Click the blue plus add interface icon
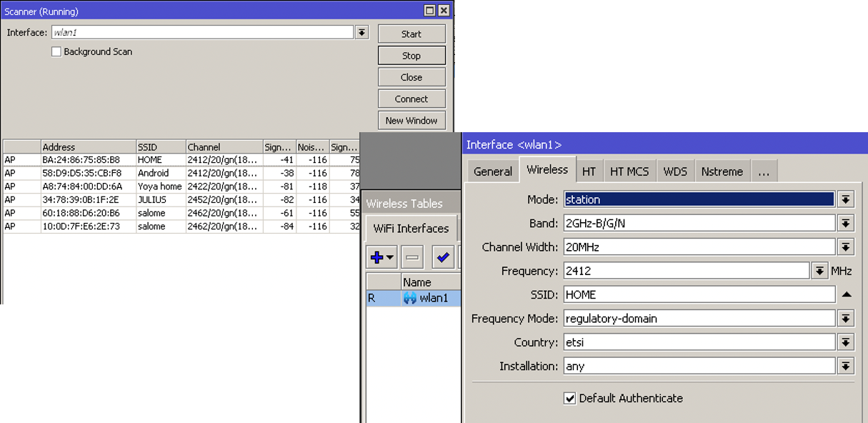The height and width of the screenshot is (423, 868). (x=377, y=257)
